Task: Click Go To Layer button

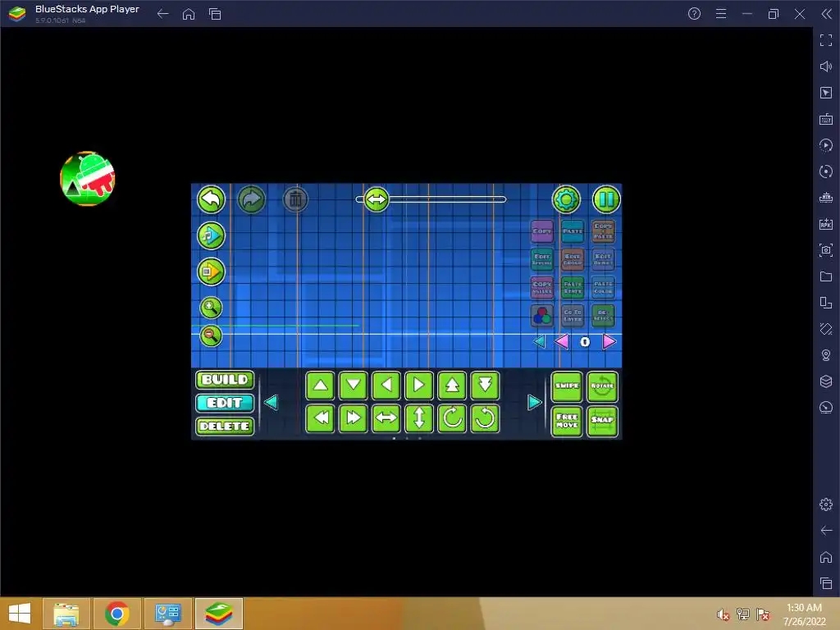Action: click(x=573, y=316)
